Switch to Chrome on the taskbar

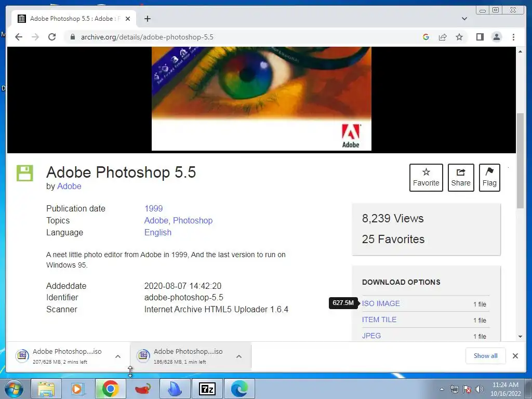click(110, 389)
